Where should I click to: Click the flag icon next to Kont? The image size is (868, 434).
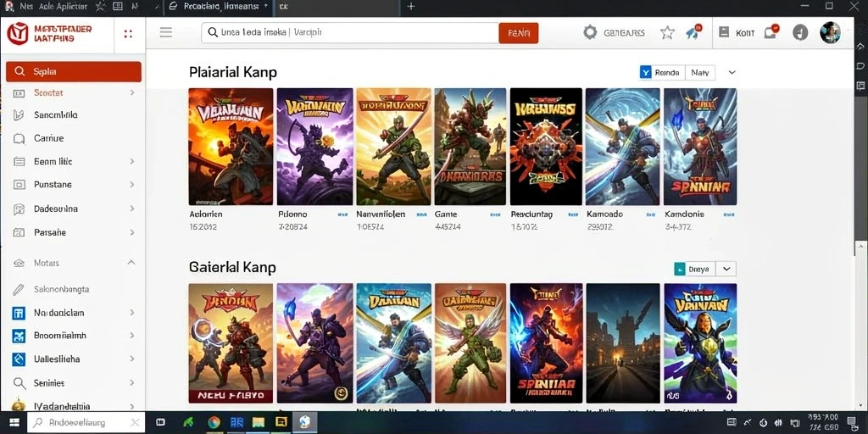click(x=724, y=32)
